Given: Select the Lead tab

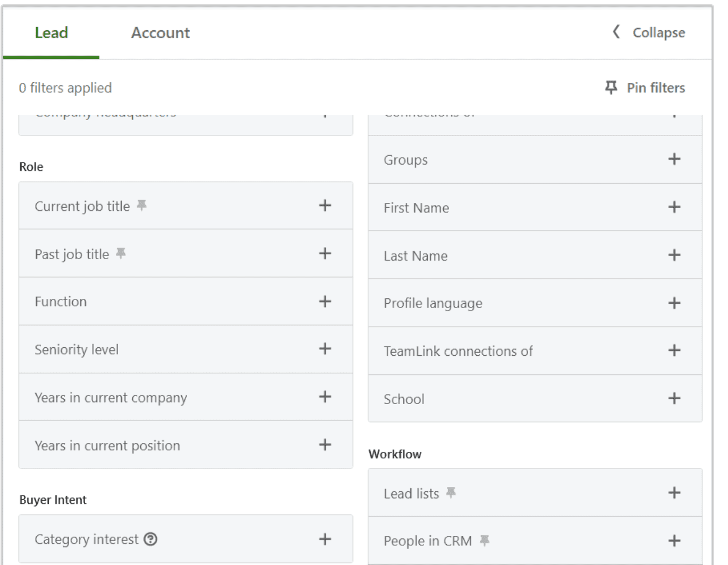Looking at the screenshot, I should (51, 33).
